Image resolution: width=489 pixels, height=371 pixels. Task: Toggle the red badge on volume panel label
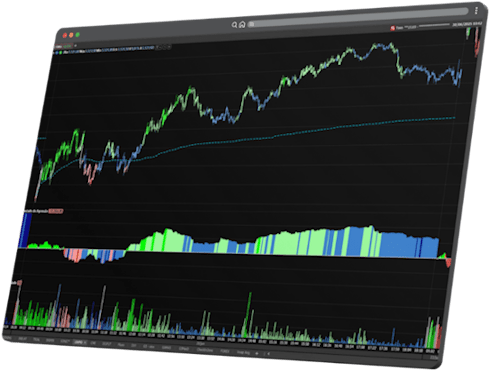click(20, 283)
